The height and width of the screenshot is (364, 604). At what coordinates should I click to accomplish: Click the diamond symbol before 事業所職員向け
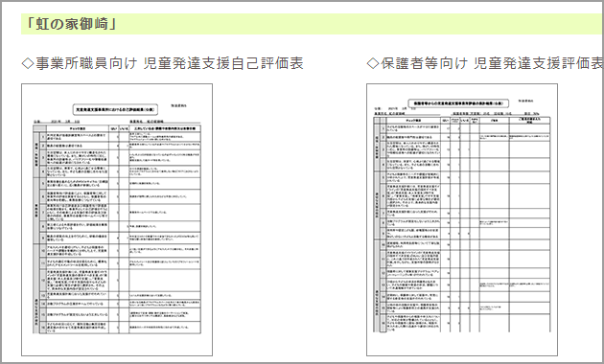click(28, 63)
